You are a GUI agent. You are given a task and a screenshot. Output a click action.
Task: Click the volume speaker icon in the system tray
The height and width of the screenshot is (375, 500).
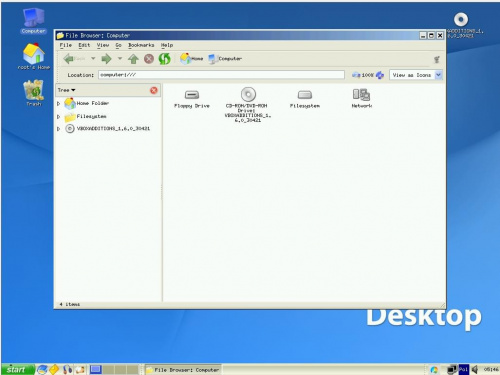[475, 369]
